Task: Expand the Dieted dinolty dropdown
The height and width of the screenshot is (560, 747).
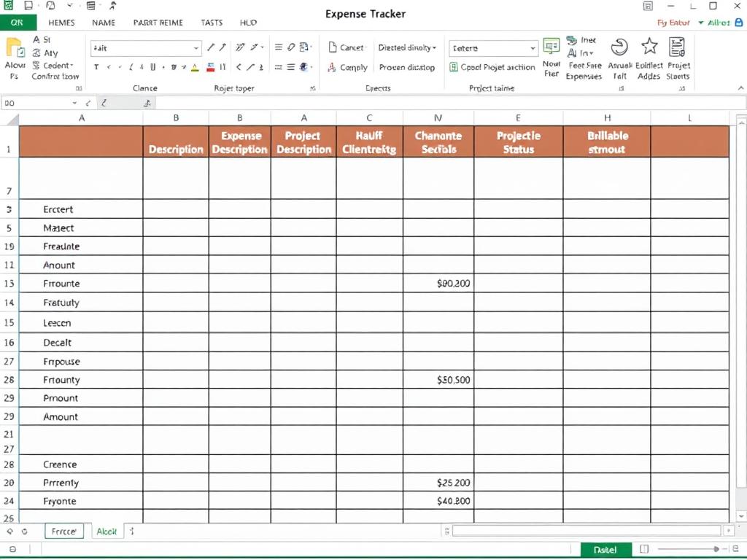Action: click(406, 47)
